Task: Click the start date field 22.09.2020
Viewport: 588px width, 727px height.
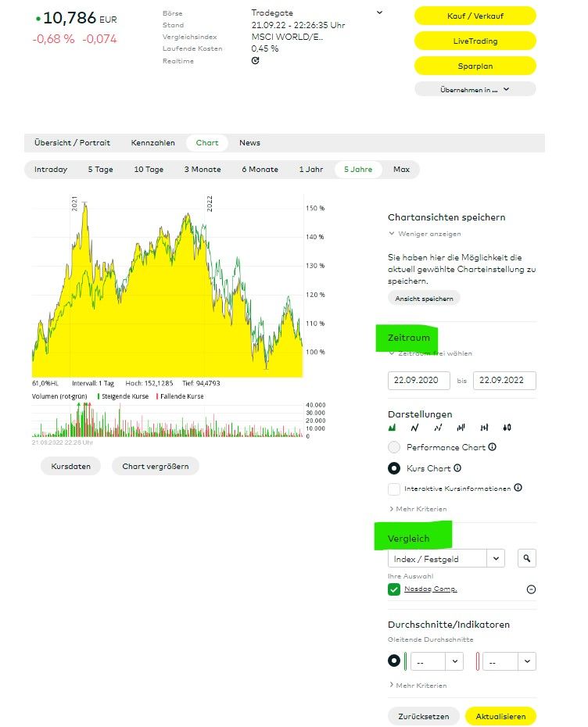Action: 419,381
